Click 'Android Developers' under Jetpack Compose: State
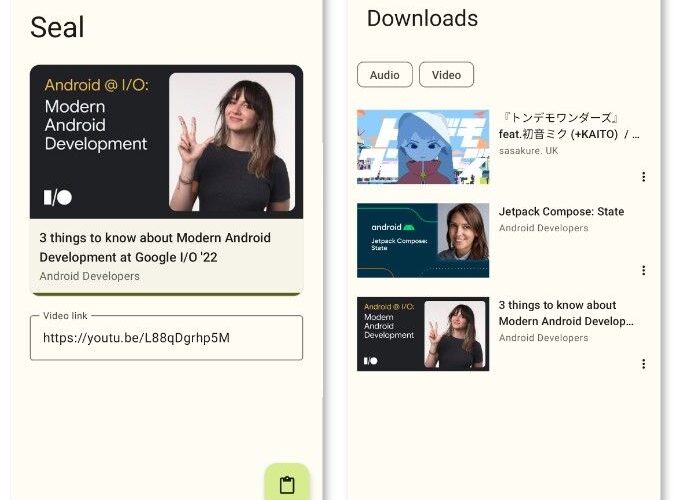Image resolution: width=676 pixels, height=500 pixels. tap(543, 228)
